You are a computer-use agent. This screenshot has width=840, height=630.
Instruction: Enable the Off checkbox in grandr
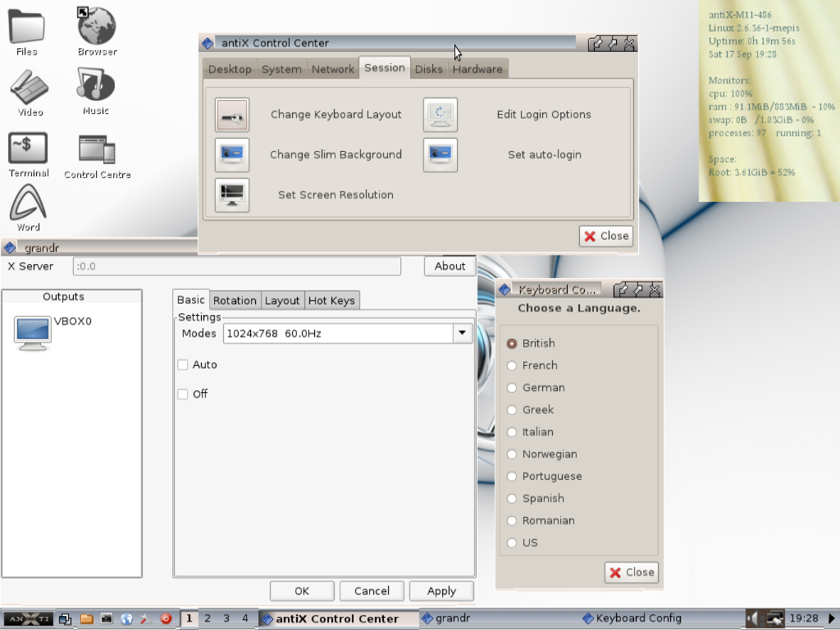tap(183, 395)
